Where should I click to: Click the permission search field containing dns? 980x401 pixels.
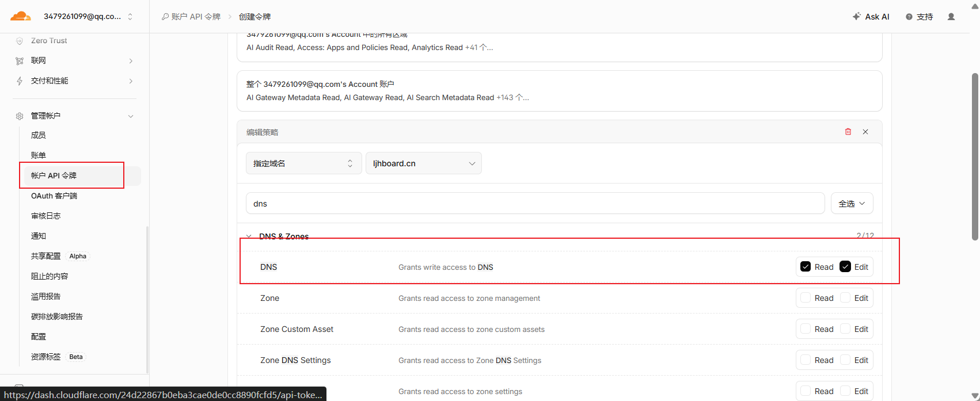[x=535, y=204]
